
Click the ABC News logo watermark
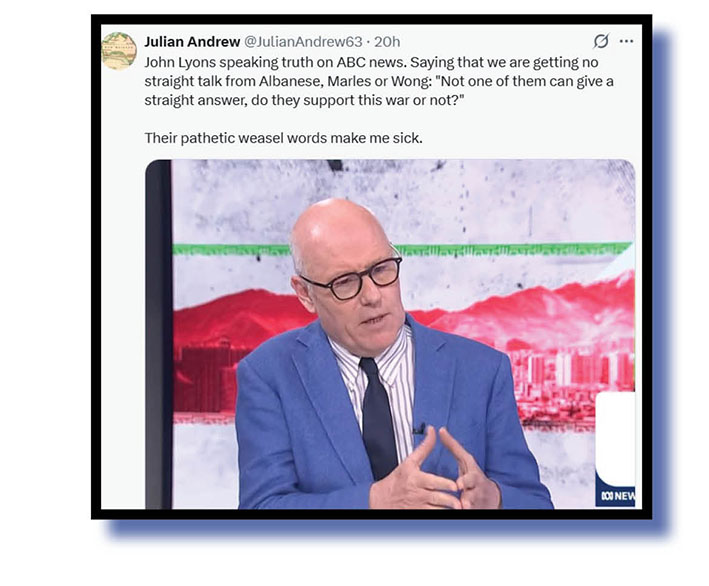coord(618,496)
